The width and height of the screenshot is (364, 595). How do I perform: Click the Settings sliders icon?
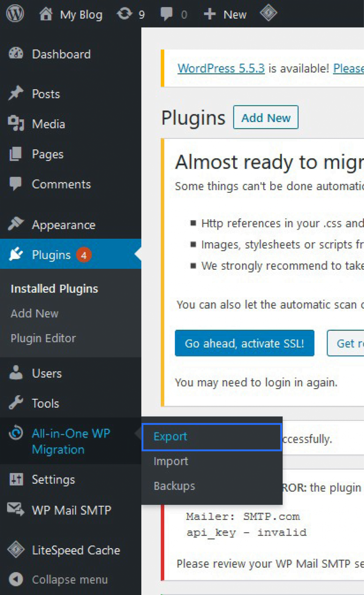16,479
